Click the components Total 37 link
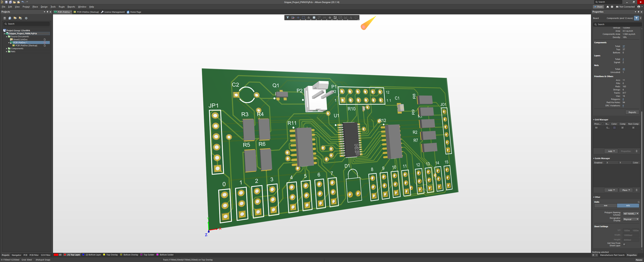The width and height of the screenshot is (644, 262). coord(623,46)
